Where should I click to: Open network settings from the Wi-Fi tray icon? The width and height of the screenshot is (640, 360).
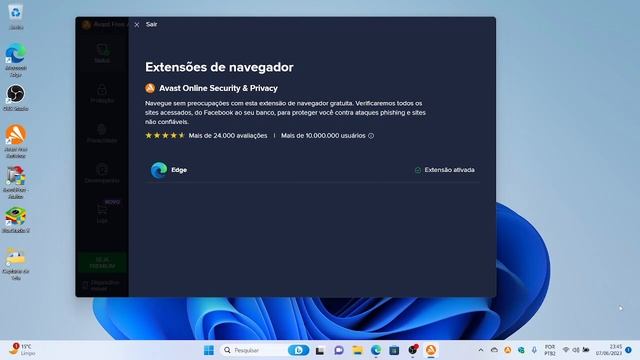pos(566,350)
